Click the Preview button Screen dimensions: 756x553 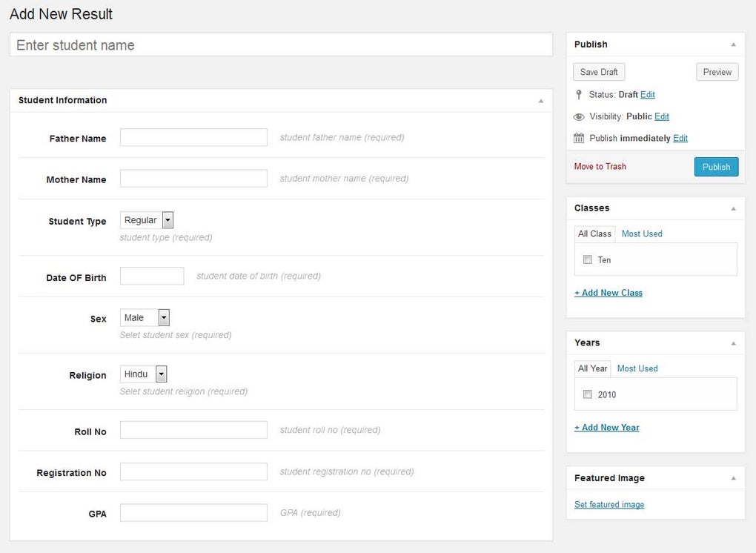coord(716,72)
